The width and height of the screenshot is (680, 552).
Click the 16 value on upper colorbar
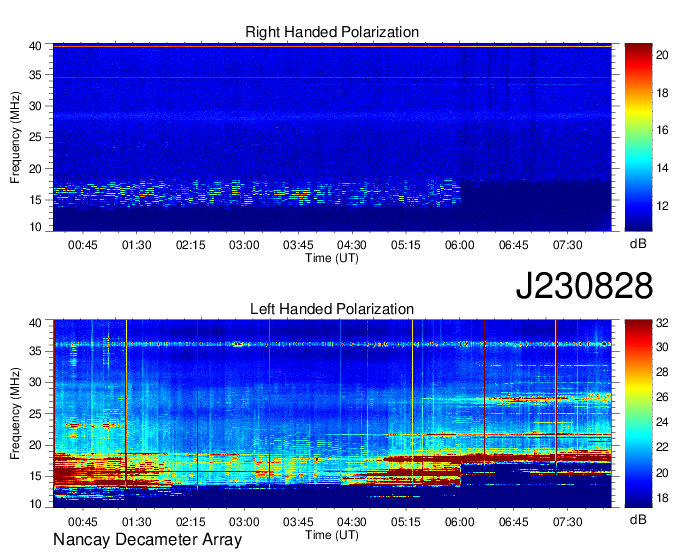(662, 130)
